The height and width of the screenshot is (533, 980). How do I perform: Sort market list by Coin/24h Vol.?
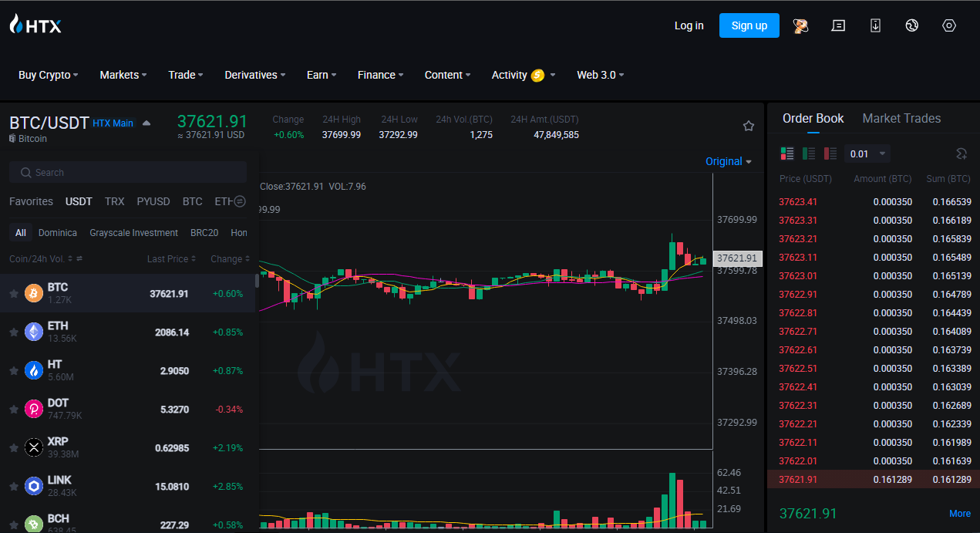pos(41,259)
